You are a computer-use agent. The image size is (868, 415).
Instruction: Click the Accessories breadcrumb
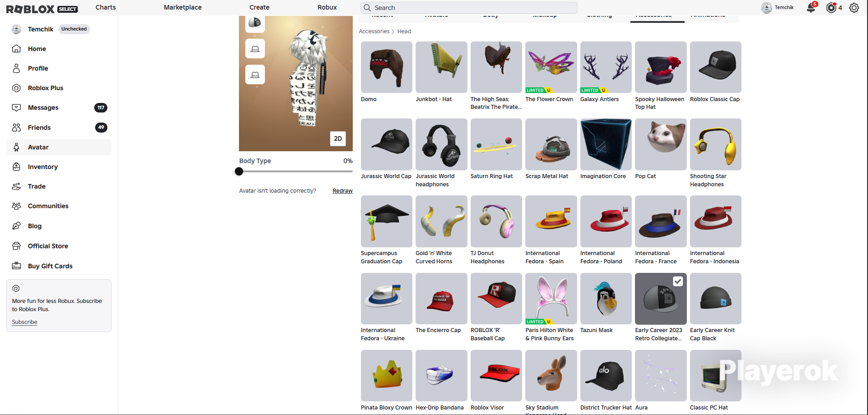click(374, 31)
